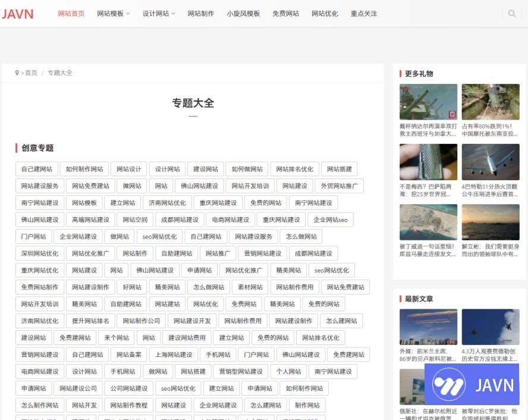Select the 网站制作公司 tag

coord(141,321)
